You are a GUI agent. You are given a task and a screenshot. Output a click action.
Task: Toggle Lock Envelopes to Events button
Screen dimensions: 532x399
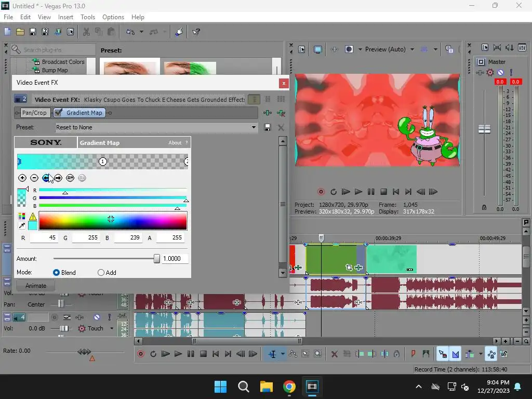491,354
